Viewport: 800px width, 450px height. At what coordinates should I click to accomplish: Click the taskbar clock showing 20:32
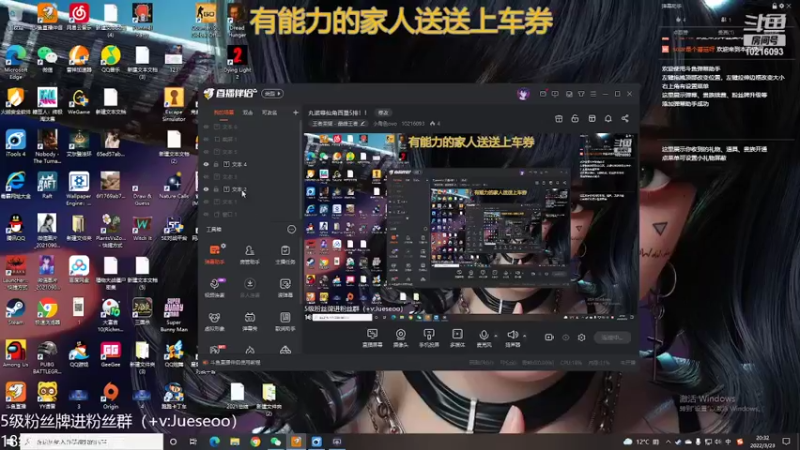pos(763,441)
